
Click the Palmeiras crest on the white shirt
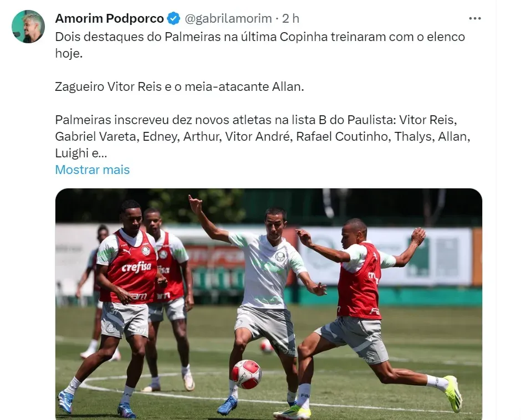point(280,256)
